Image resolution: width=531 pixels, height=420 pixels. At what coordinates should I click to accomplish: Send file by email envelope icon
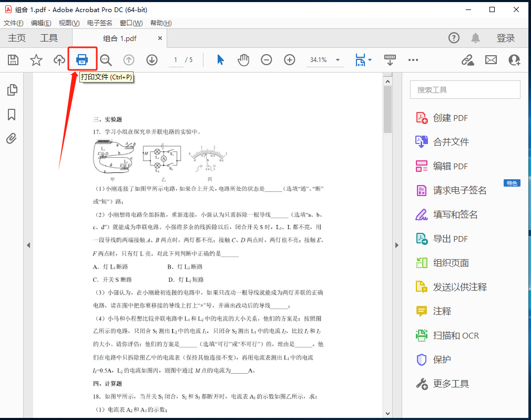pos(491,60)
